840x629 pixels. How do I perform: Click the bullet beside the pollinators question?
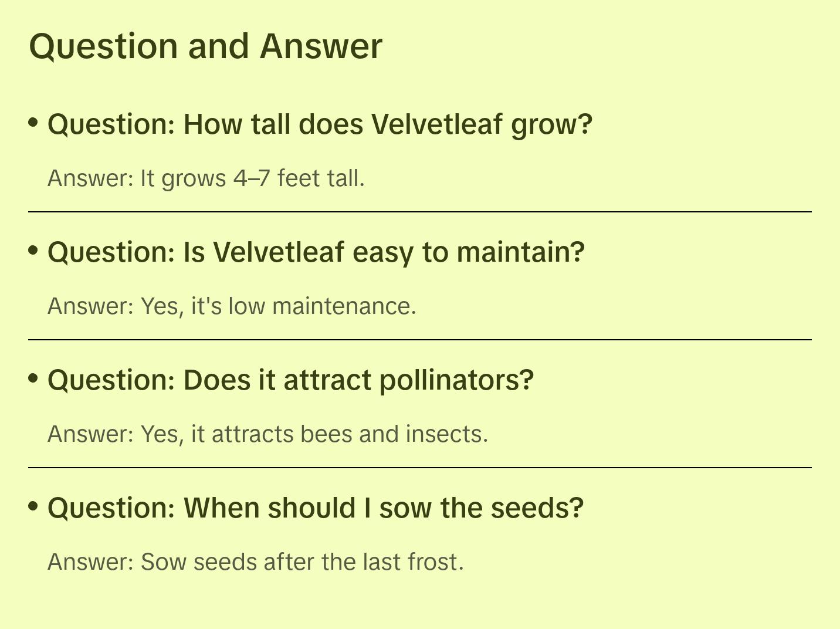tap(33, 378)
